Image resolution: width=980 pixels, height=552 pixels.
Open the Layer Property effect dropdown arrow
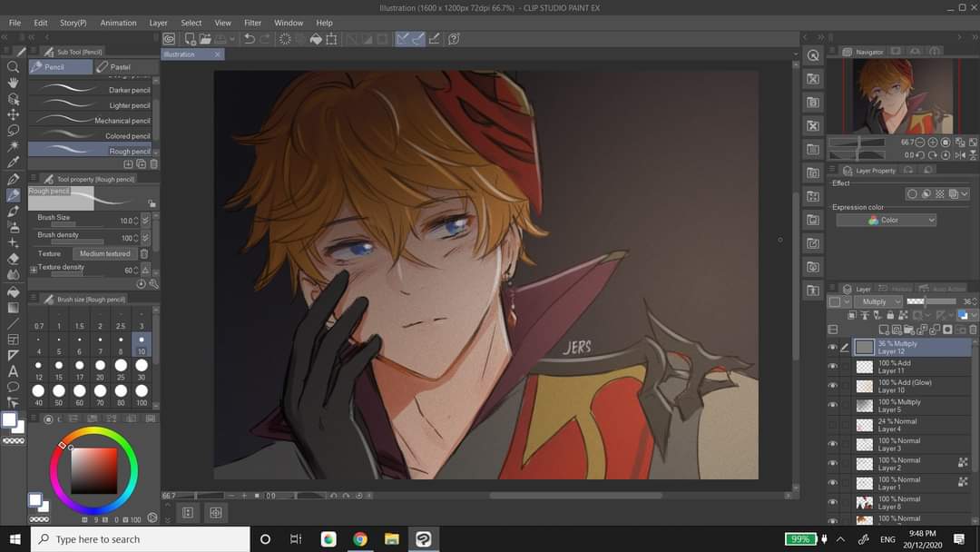tap(965, 193)
